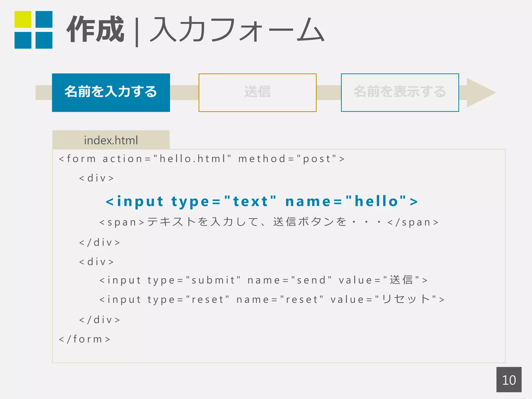Open the index.html tab label

tap(111, 140)
